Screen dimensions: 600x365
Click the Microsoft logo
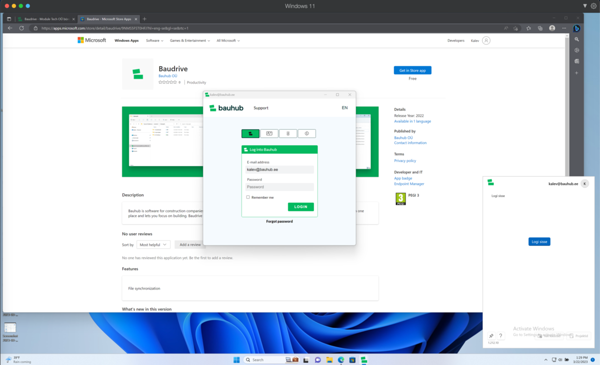pyautogui.click(x=92, y=40)
